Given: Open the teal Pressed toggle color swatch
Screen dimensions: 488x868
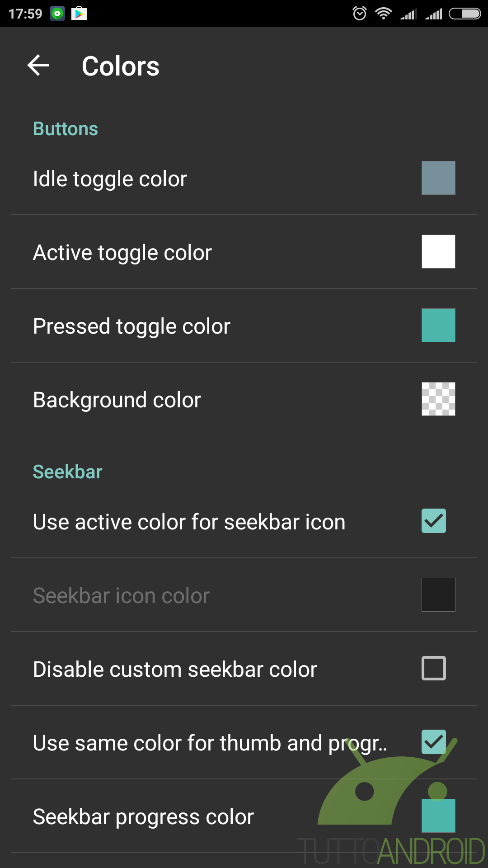Looking at the screenshot, I should point(438,325).
